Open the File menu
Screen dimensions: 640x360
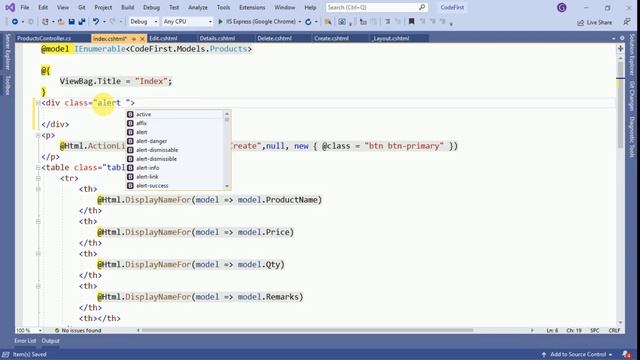[x=24, y=7]
